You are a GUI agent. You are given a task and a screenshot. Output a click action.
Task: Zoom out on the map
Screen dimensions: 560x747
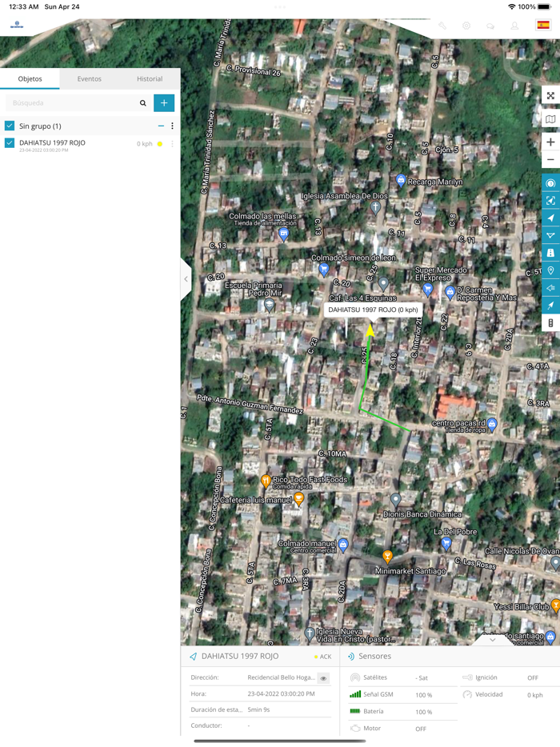pos(550,160)
